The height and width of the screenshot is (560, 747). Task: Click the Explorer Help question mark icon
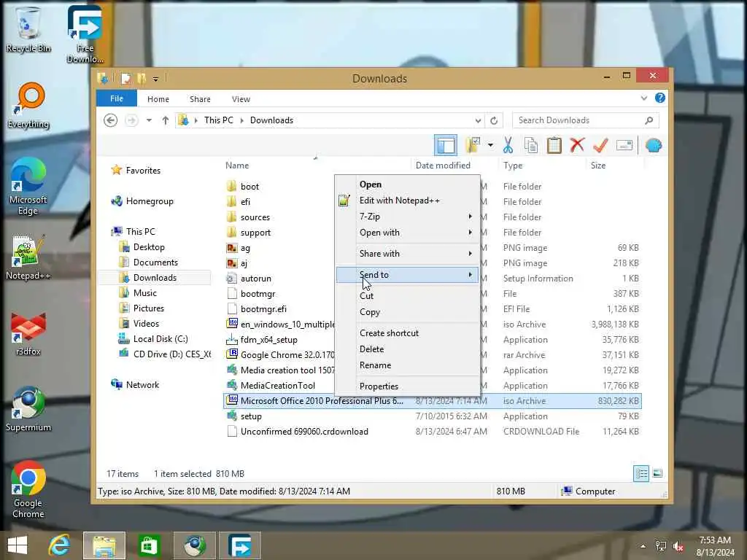[659, 98]
